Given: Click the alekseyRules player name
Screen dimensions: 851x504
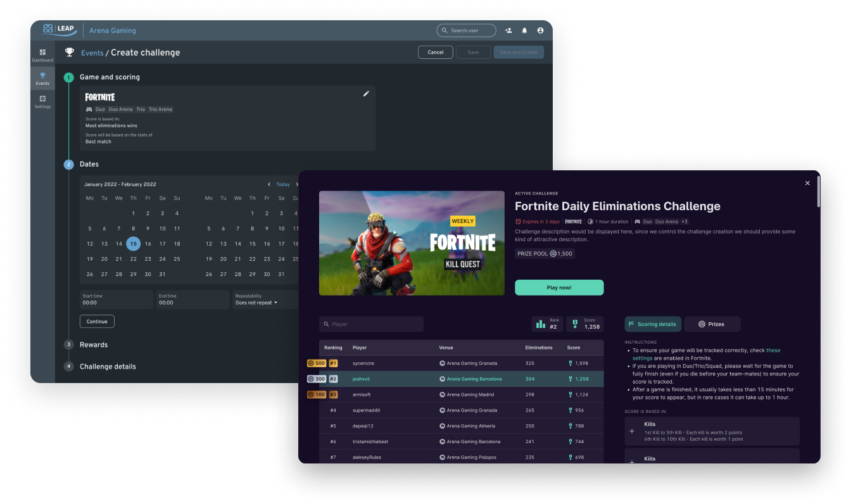Looking at the screenshot, I should tap(367, 457).
